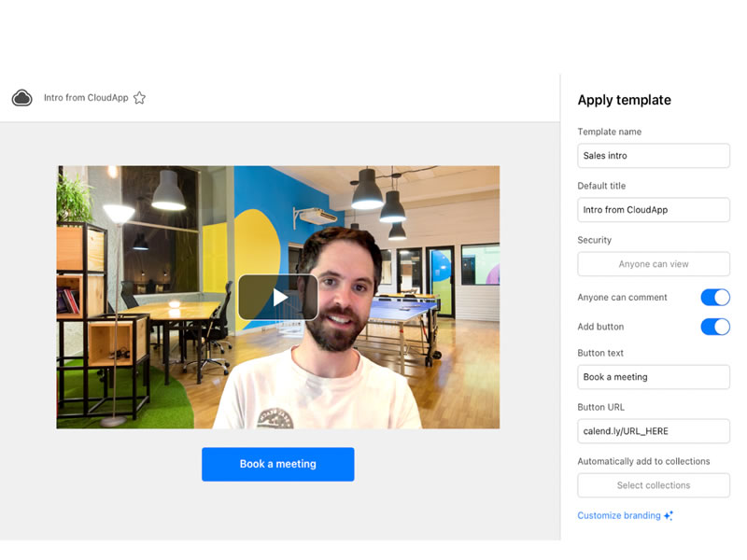Click the Template name field with Sales intro

[x=653, y=156]
